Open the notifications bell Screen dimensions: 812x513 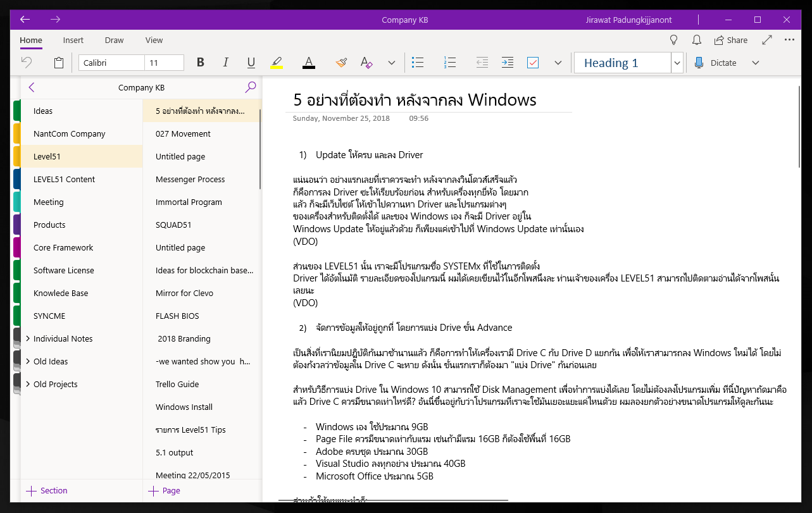[696, 40]
